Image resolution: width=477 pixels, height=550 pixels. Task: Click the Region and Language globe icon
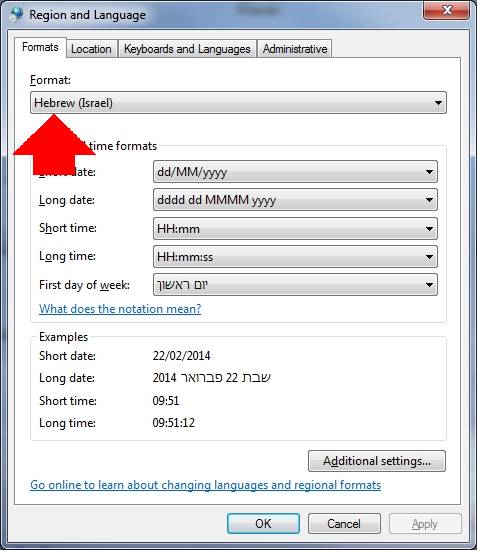[16, 14]
